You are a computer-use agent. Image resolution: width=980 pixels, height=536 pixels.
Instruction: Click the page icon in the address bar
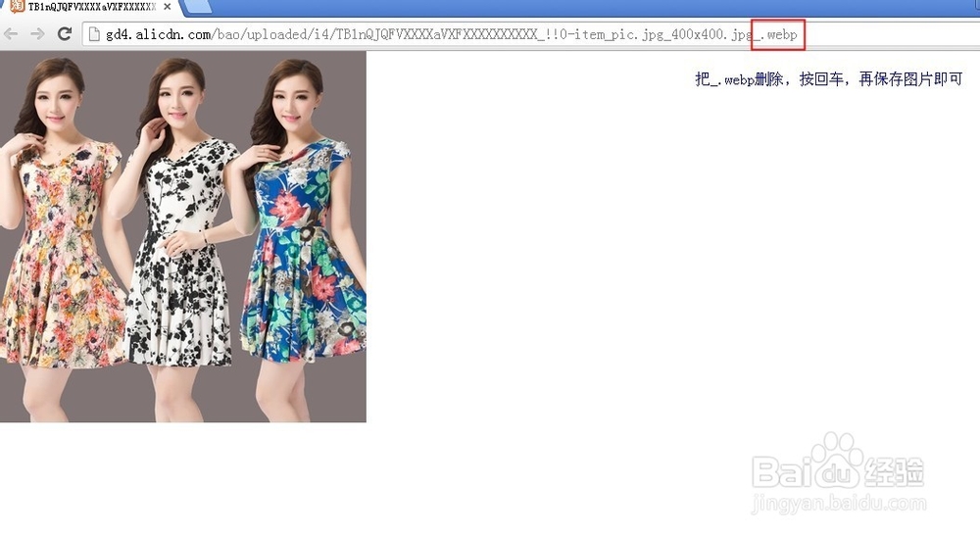tap(94, 34)
